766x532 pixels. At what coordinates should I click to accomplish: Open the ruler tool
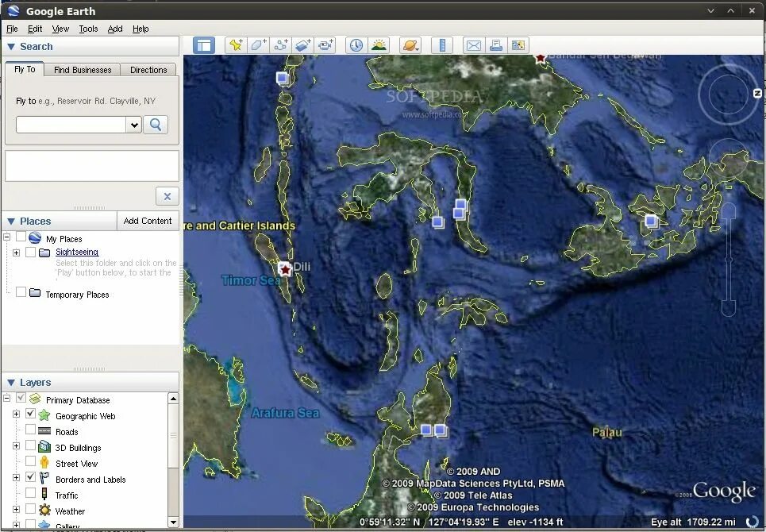442,45
